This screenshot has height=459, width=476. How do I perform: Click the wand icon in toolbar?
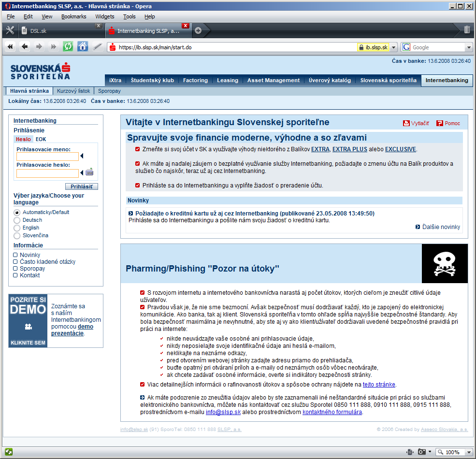pos(97,47)
